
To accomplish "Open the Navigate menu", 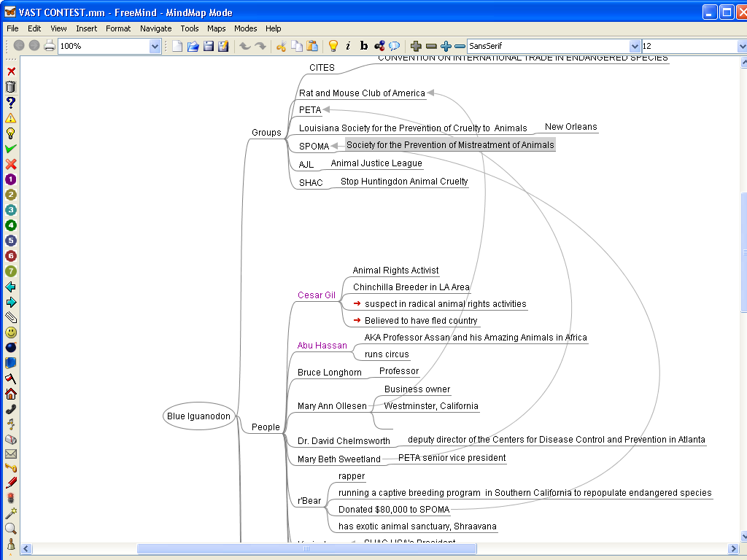I will pos(155,28).
